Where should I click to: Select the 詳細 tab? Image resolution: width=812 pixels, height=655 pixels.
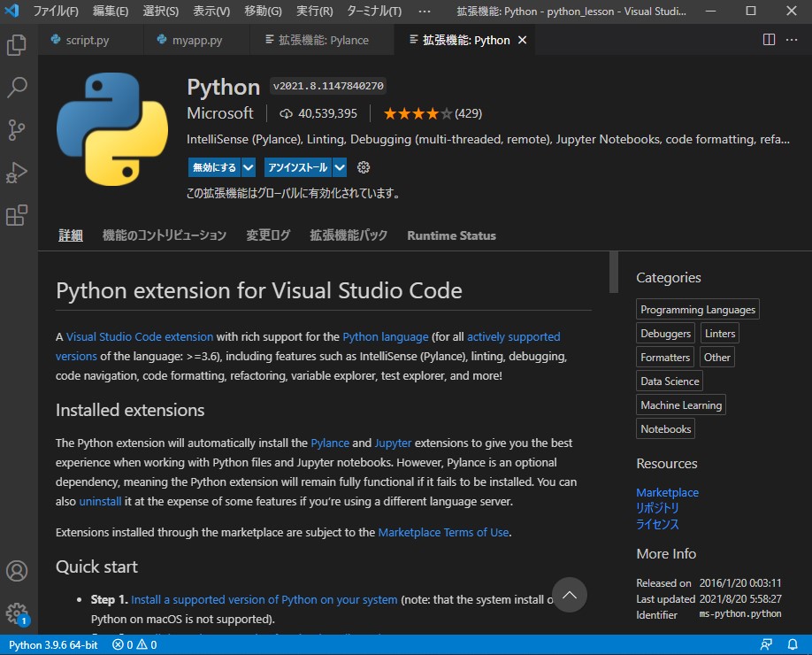click(x=71, y=235)
